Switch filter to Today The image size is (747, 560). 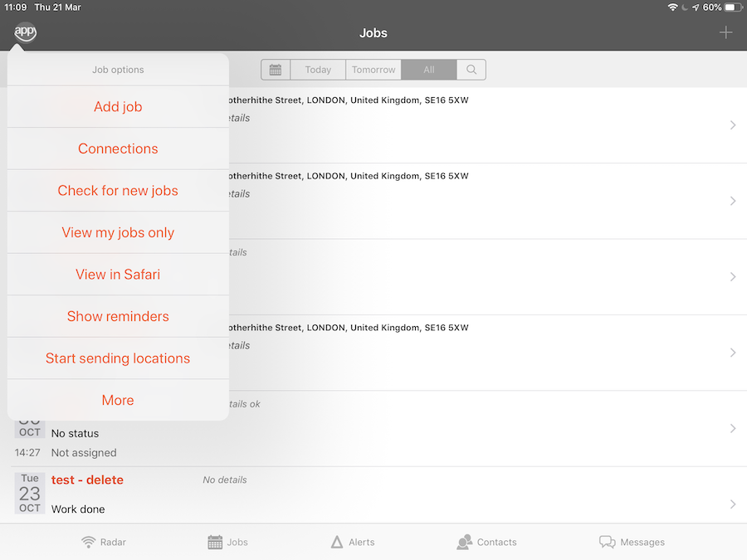tap(318, 70)
